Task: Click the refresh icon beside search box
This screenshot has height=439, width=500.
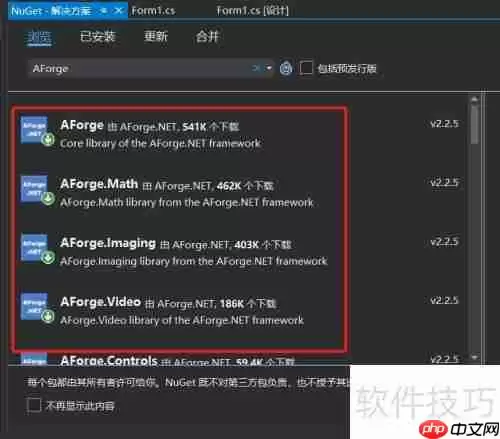Action: tap(286, 68)
